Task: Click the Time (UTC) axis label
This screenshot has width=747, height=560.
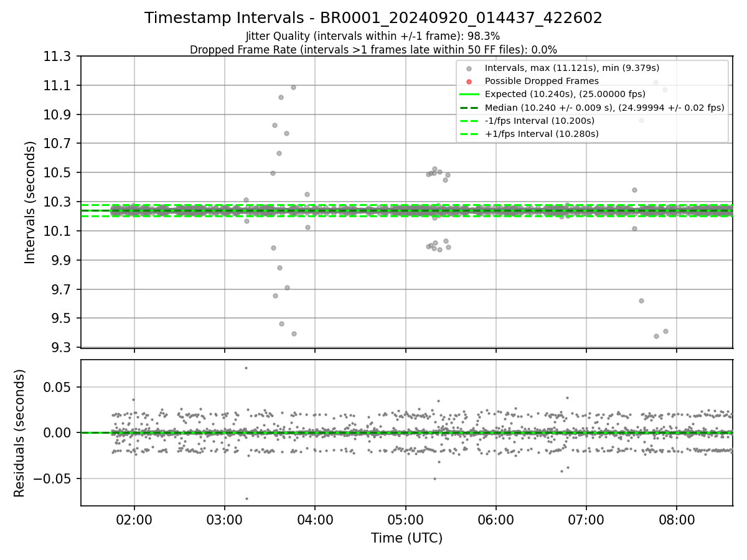Action: [x=406, y=538]
